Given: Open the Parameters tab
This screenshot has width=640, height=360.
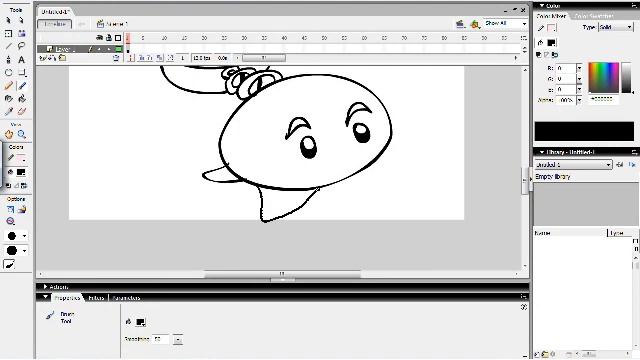Looking at the screenshot, I should click(126, 298).
